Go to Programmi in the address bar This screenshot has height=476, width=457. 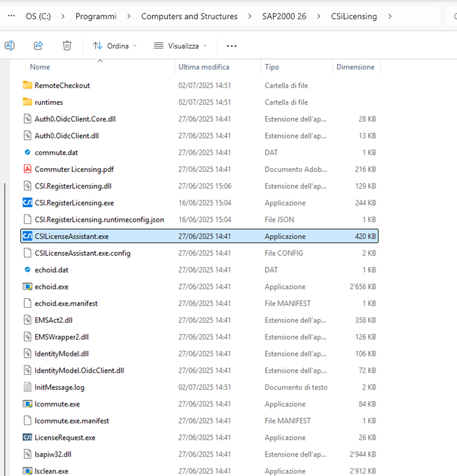pos(96,16)
